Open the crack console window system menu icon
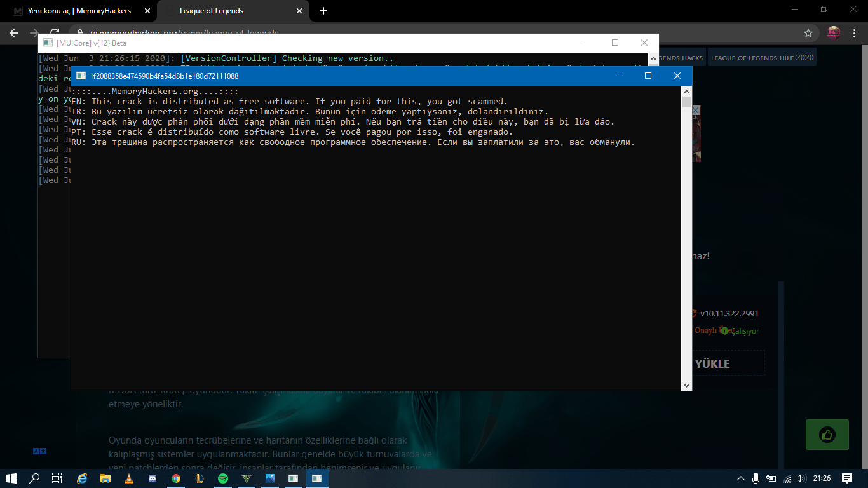This screenshot has width=868, height=488. point(81,76)
